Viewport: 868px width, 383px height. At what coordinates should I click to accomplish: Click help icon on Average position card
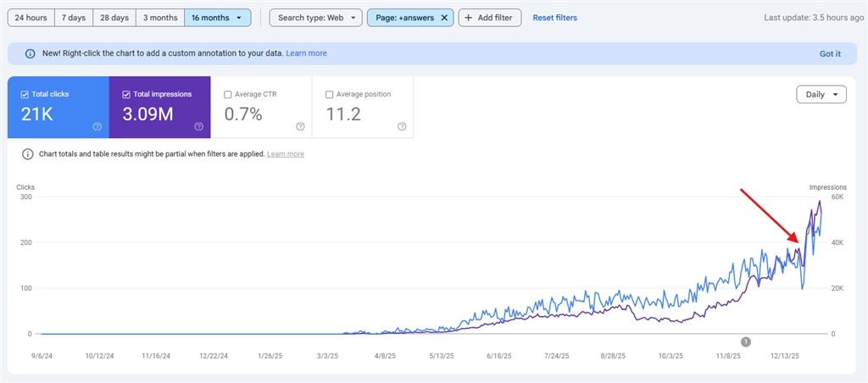402,126
